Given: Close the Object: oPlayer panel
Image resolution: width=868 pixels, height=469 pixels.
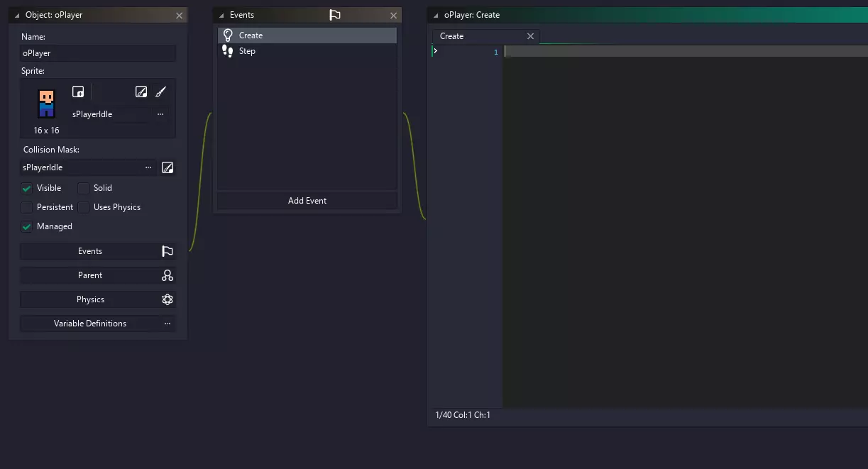Looking at the screenshot, I should coord(179,15).
